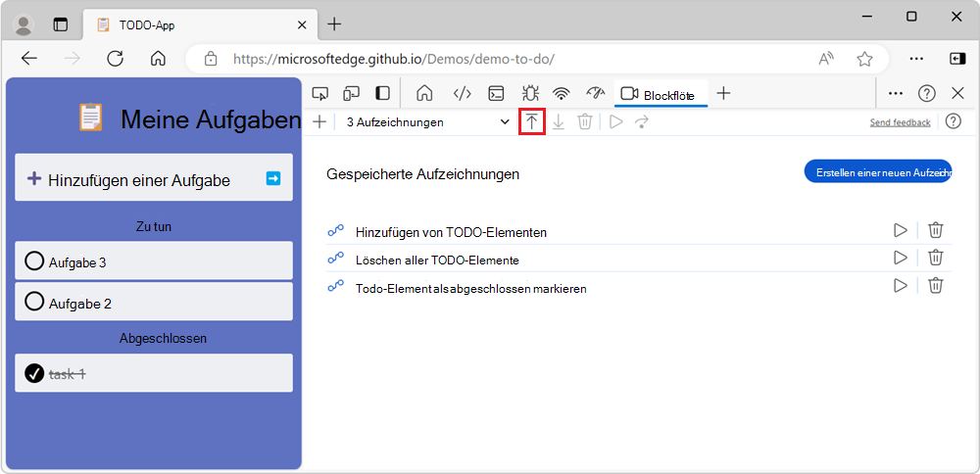980x474 pixels.
Task: Click the import recording upload icon
Action: point(531,122)
